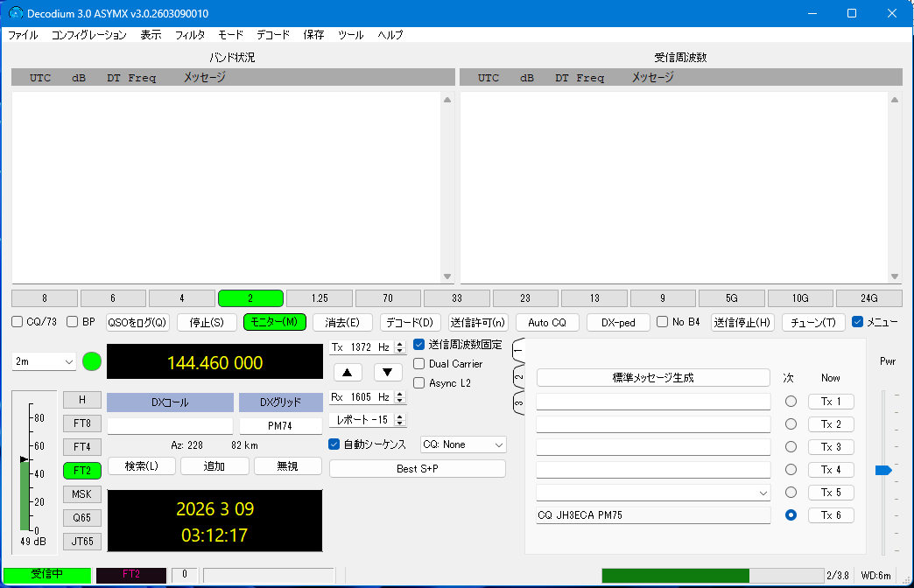This screenshot has width=914, height=588.
Task: Select the FT8 mode button
Action: pyautogui.click(x=82, y=423)
